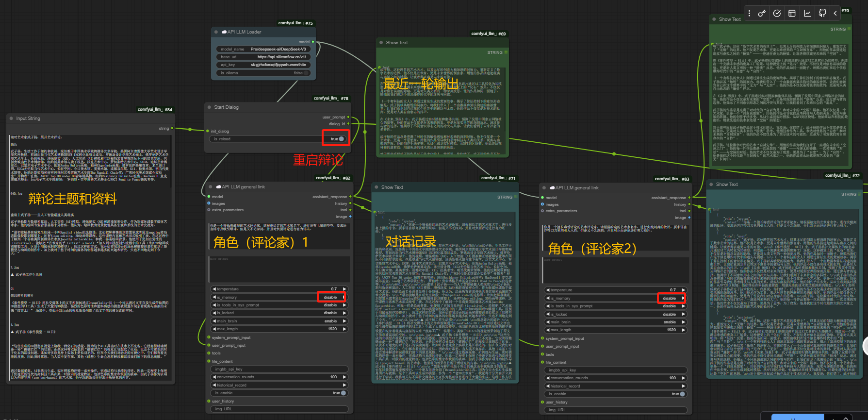The image size is (868, 420).
Task: Click the panel layout toolbar icon
Action: coord(792,14)
